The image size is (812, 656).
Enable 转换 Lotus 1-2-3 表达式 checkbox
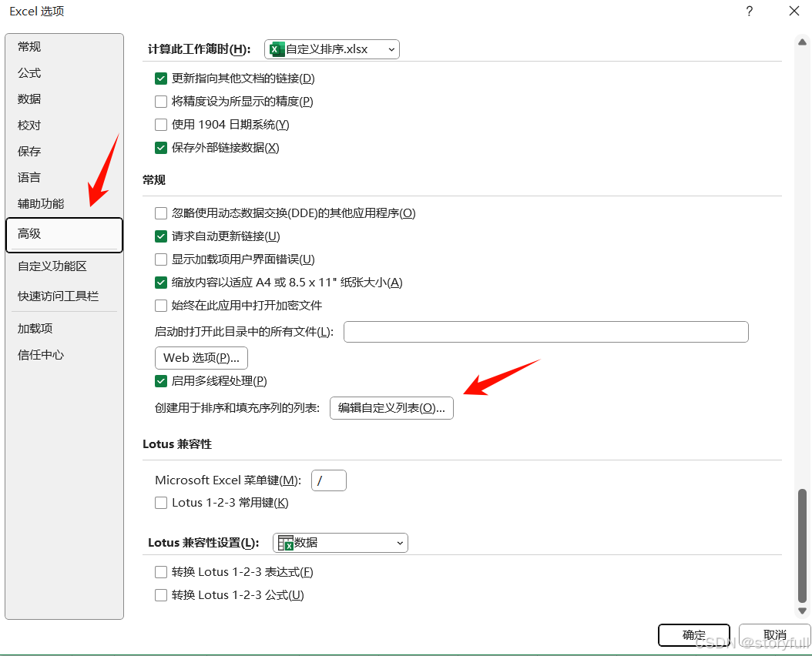click(161, 572)
